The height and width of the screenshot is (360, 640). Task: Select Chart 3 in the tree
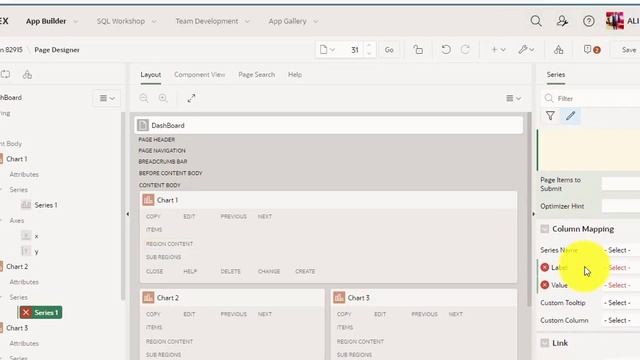click(x=17, y=328)
